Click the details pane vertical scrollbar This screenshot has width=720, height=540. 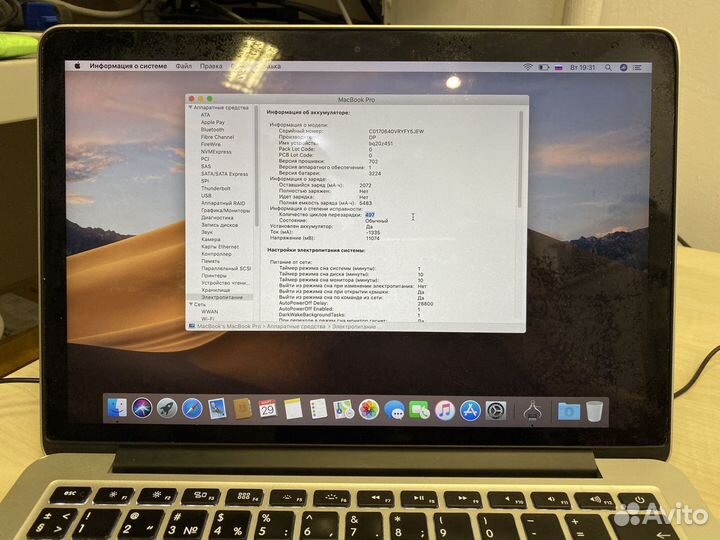coord(521,159)
